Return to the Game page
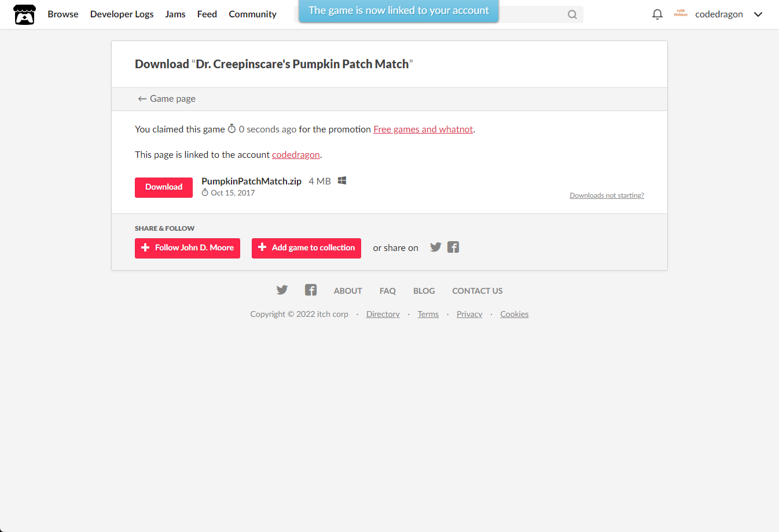This screenshot has height=532, width=779. point(167,99)
